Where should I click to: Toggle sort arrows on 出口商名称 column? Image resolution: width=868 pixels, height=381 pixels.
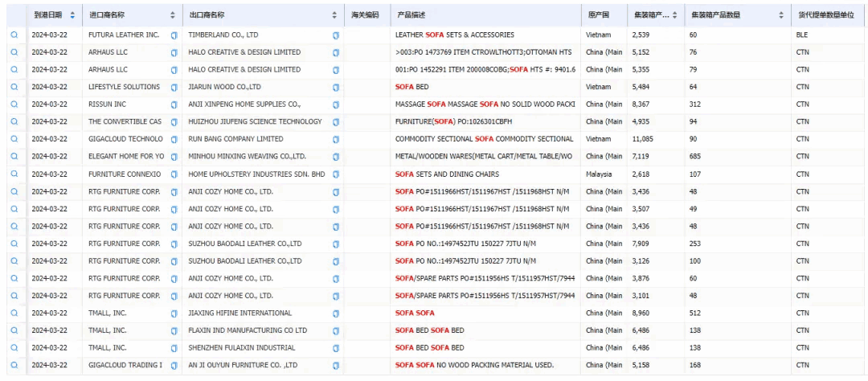pos(334,15)
